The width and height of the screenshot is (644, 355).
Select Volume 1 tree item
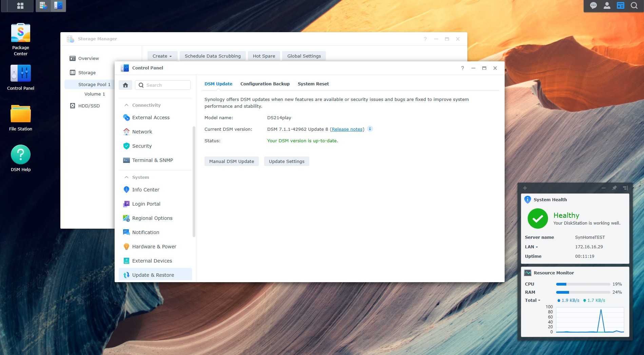95,94
